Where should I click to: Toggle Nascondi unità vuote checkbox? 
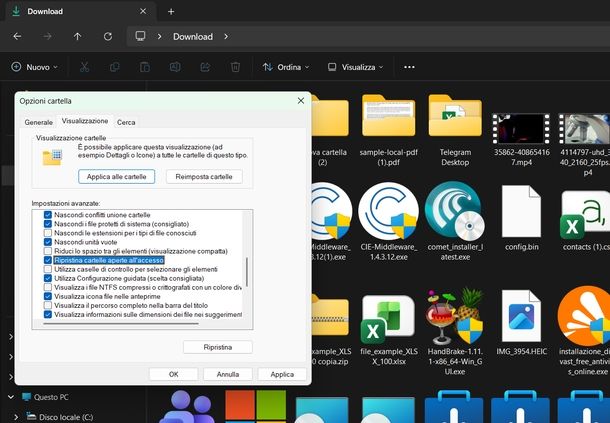coord(48,242)
